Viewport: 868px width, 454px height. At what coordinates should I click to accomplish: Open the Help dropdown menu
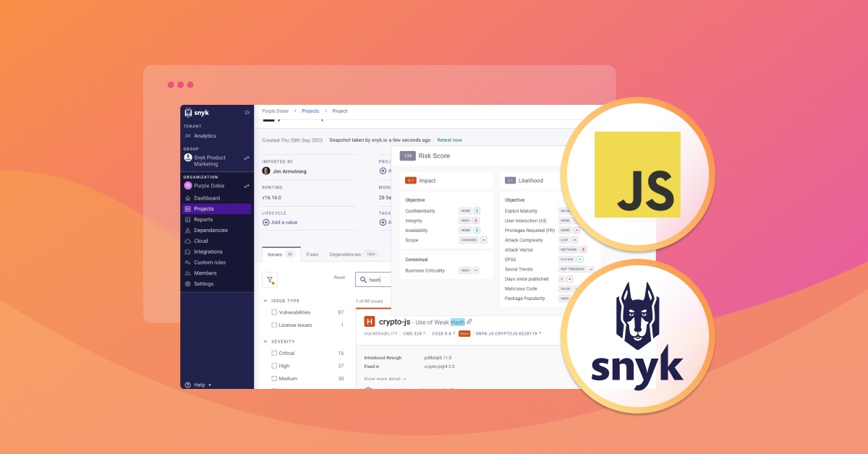click(198, 385)
